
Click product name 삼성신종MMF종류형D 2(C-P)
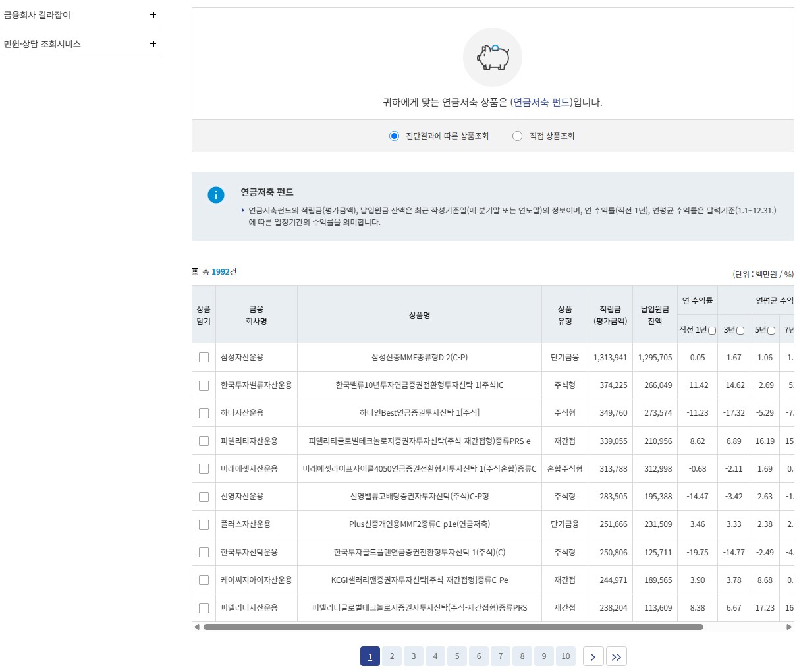pos(420,357)
